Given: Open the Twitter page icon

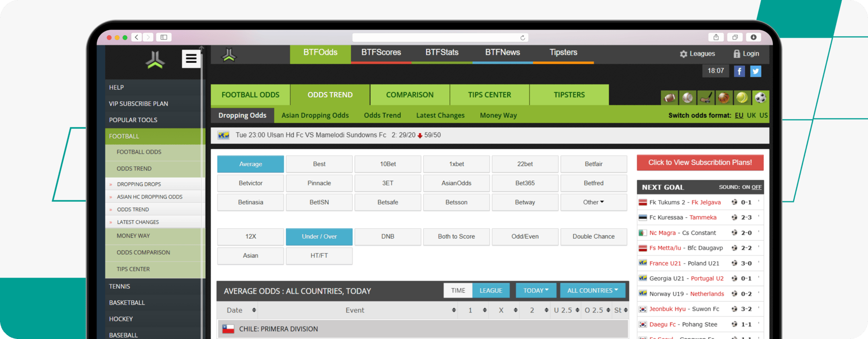Looking at the screenshot, I should [x=756, y=71].
